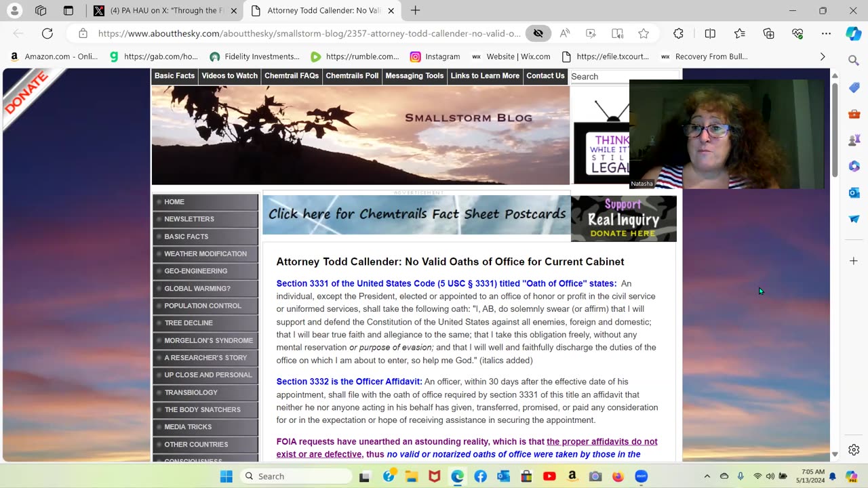Open sidebar Shopping tag icon
Viewport: 868px width, 488px height.
tap(854, 87)
